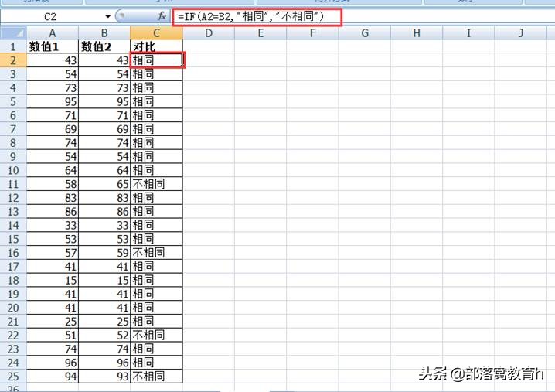
Task: Click header cell 数值1
Action: coord(53,46)
